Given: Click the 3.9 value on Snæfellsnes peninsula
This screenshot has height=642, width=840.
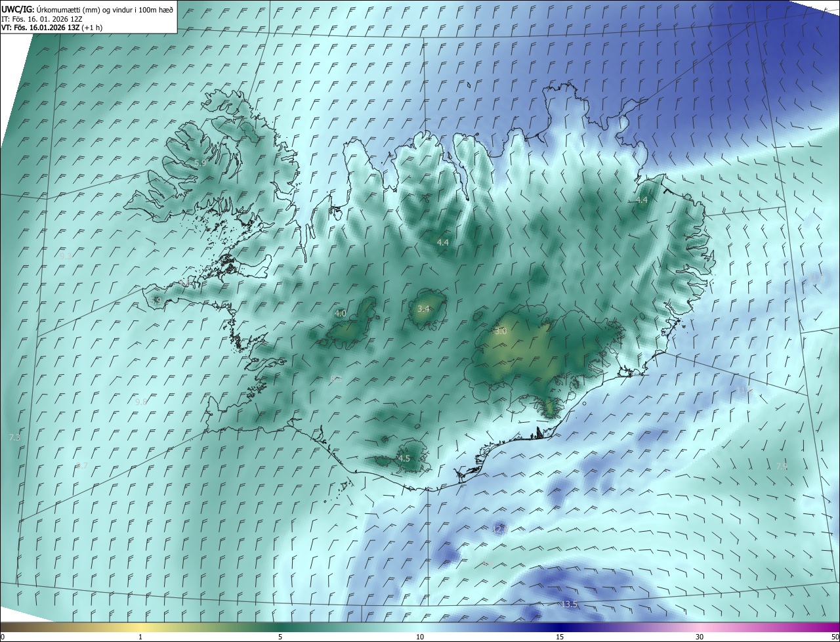Looking at the screenshot, I should click(x=156, y=301).
